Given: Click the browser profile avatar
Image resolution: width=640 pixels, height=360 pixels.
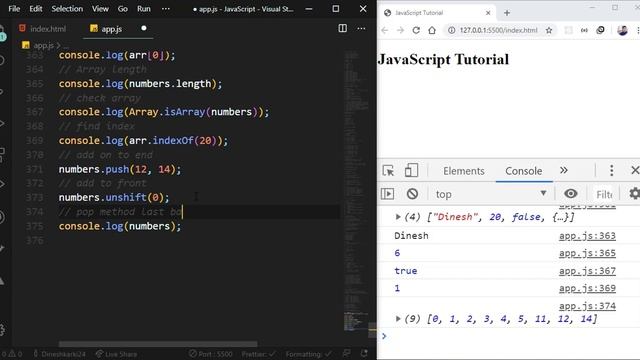Looking at the screenshot, I should (622, 30).
